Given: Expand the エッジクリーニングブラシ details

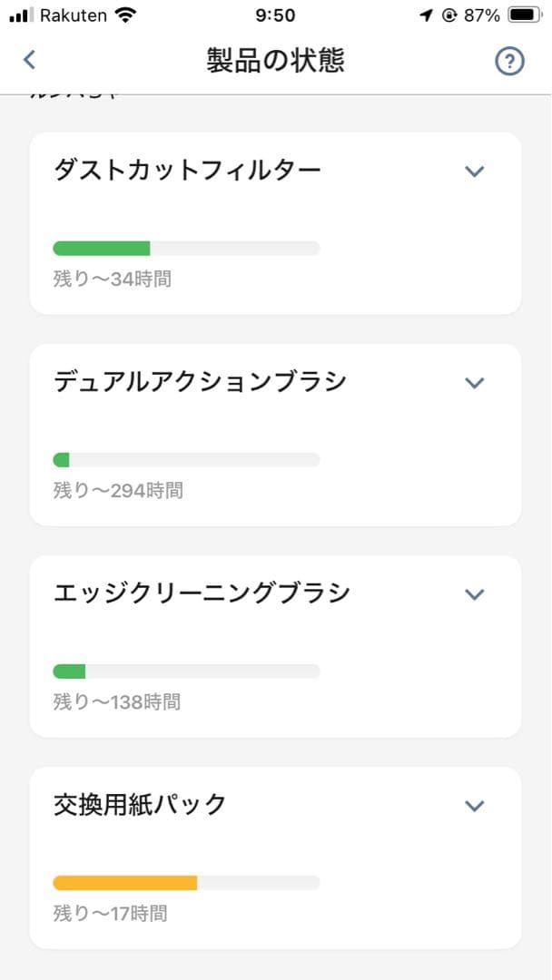Looking at the screenshot, I should pyautogui.click(x=473, y=593).
